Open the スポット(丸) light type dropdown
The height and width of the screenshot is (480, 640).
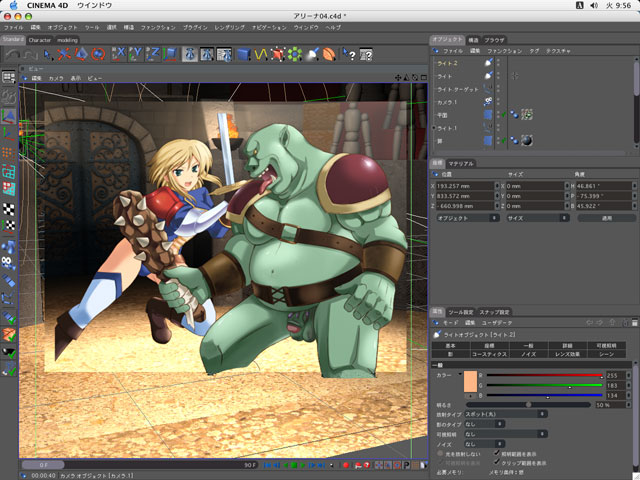506,414
